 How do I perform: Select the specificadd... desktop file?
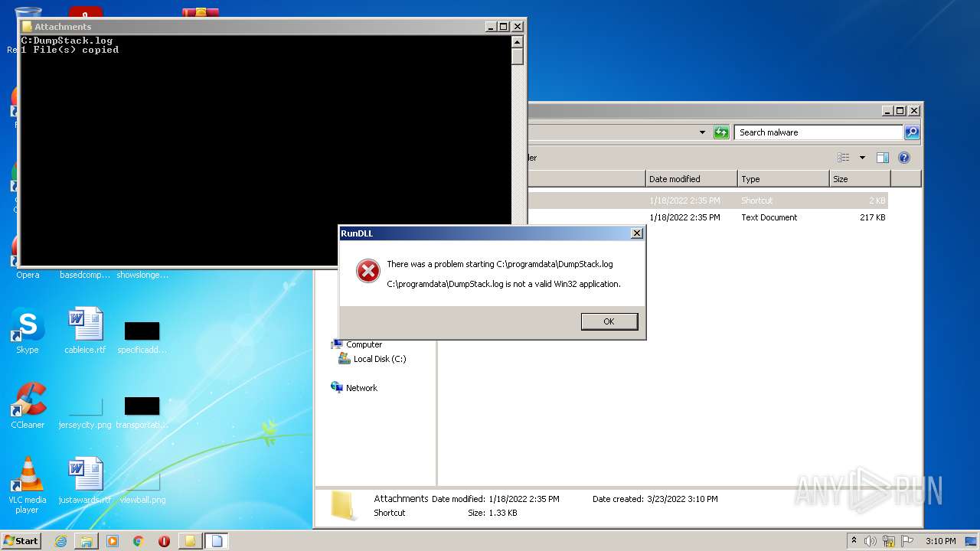142,337
